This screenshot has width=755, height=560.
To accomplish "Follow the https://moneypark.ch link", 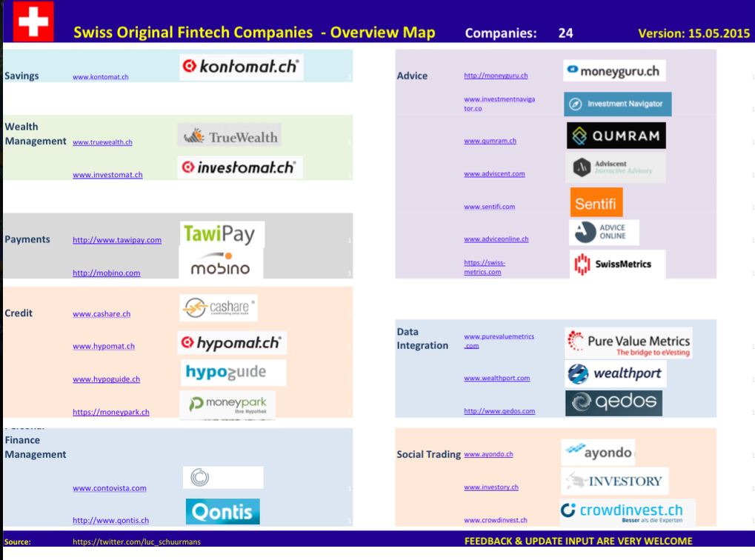I will 111,412.
